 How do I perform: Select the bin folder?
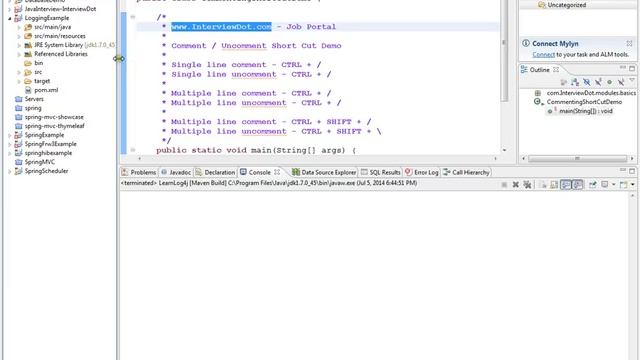coord(33,63)
